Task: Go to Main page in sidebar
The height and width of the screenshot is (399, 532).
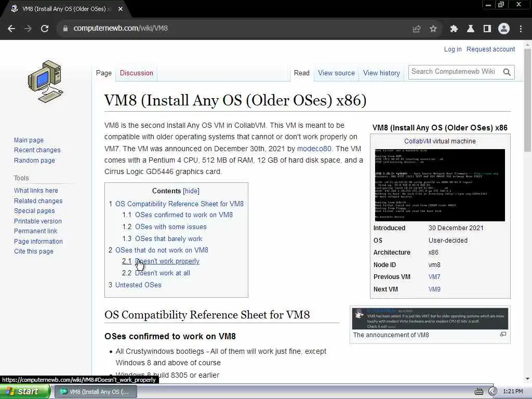Action: tap(29, 140)
